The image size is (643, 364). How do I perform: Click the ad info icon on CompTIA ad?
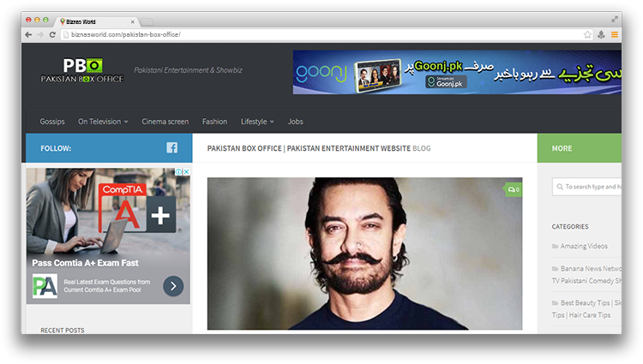(179, 172)
